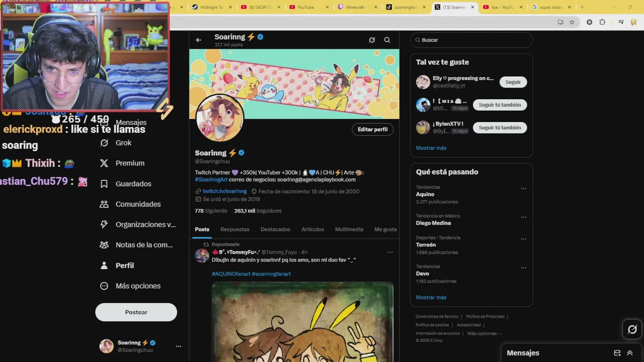The image size is (644, 362).
Task: Open the Tommy_Fuyu post options menu
Action: point(390,252)
